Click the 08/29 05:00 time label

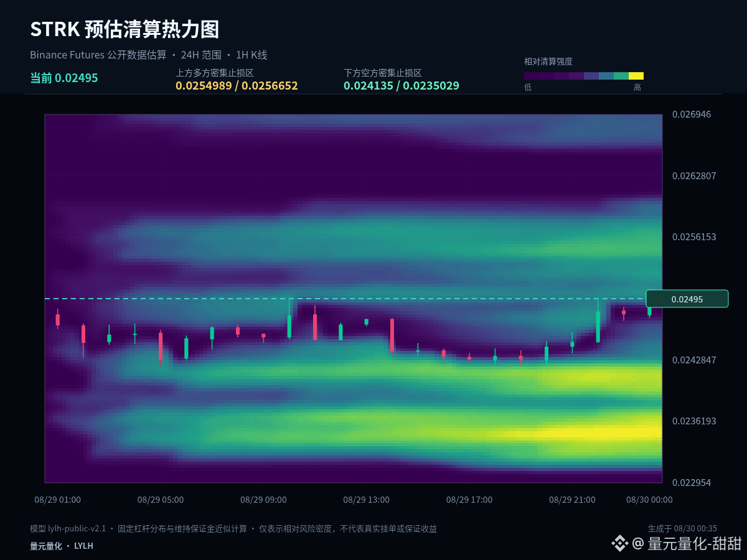pos(161,500)
